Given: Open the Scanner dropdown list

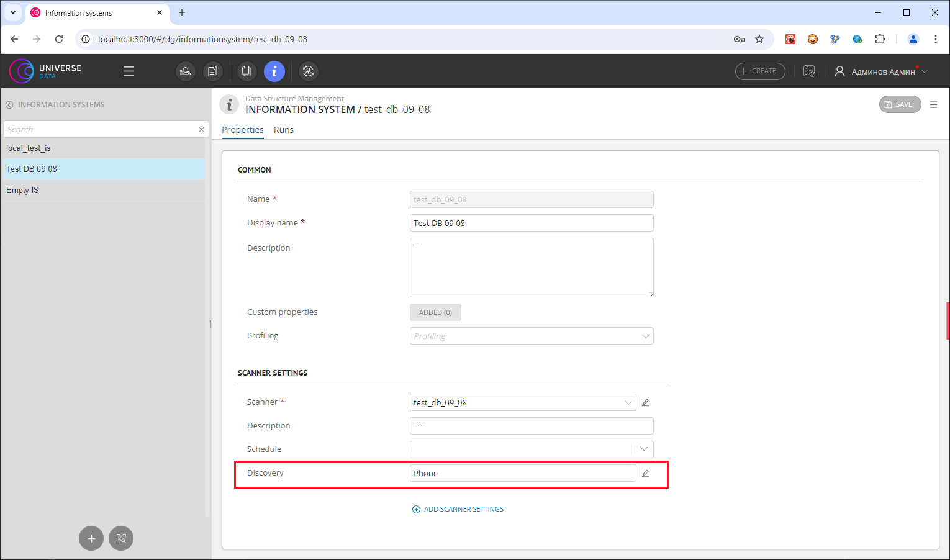Looking at the screenshot, I should click(x=628, y=403).
